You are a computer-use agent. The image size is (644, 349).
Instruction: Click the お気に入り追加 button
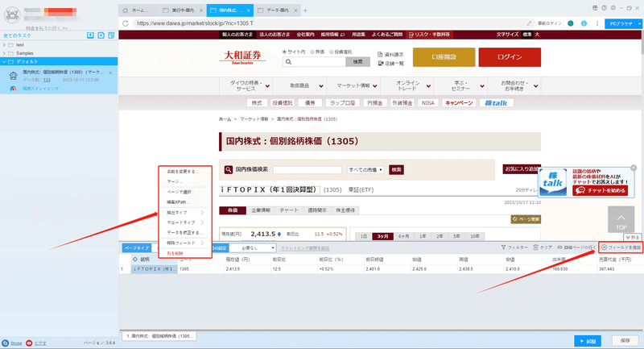coord(521,169)
